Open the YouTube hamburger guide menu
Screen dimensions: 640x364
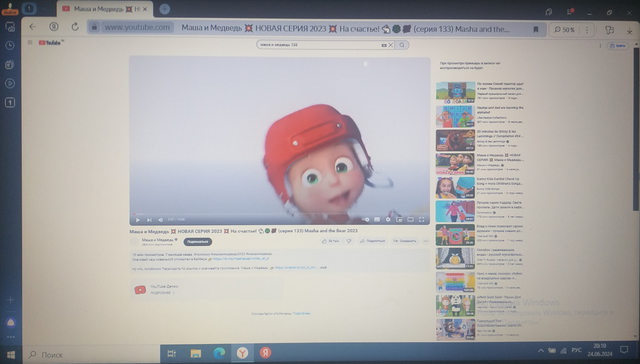pyautogui.click(x=30, y=42)
